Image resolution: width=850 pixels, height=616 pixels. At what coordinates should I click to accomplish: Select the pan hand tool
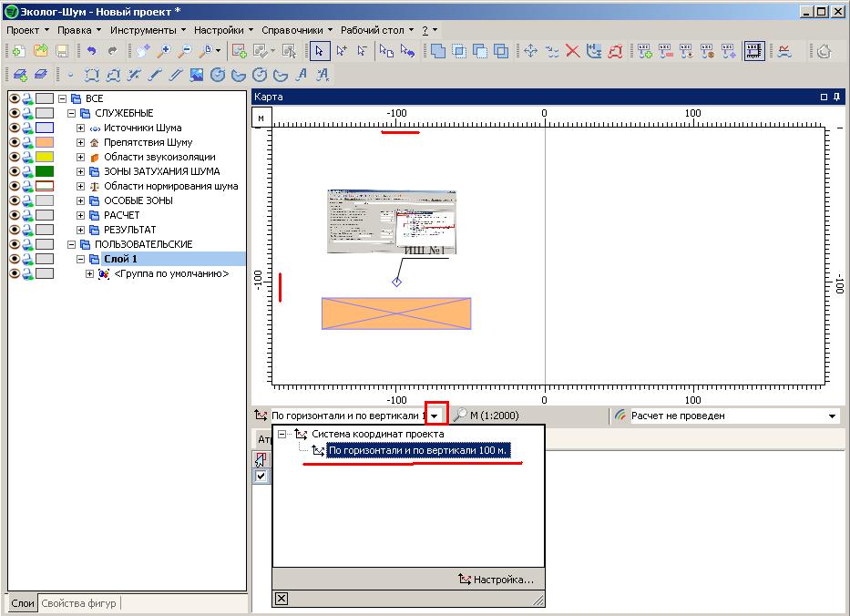coord(143,52)
